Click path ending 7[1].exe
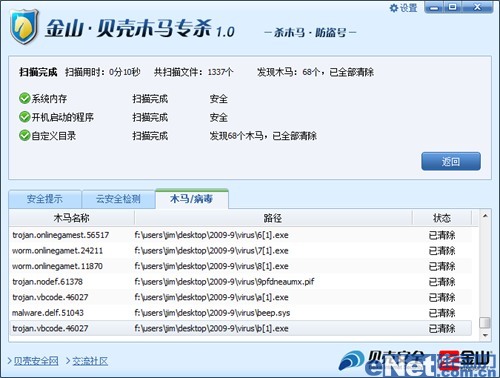The width and height of the screenshot is (500, 378). [x=211, y=251]
